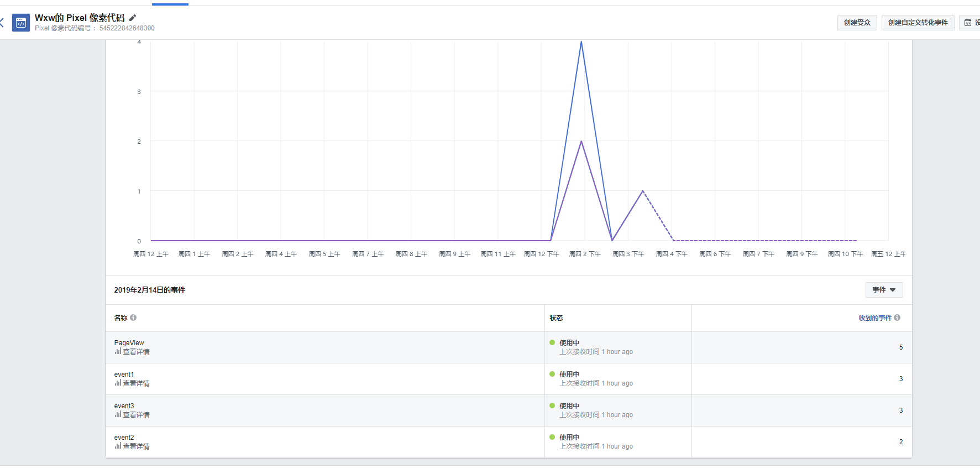The image size is (980, 468).
Task: Click the Wxw的 Pixel 像素代码 title
Action: [x=80, y=18]
